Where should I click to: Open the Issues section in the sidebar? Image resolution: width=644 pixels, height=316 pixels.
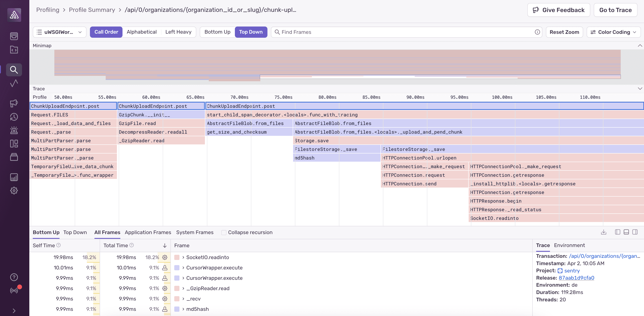[14, 36]
